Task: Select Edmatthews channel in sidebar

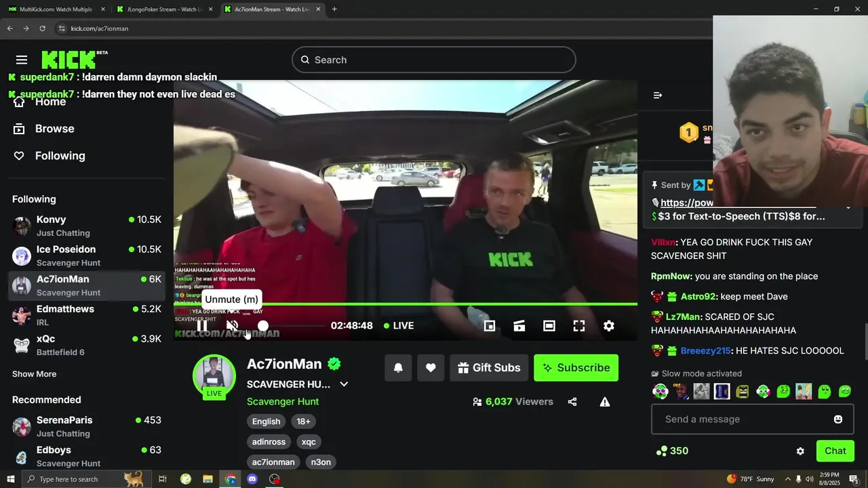Action: pyautogui.click(x=87, y=315)
